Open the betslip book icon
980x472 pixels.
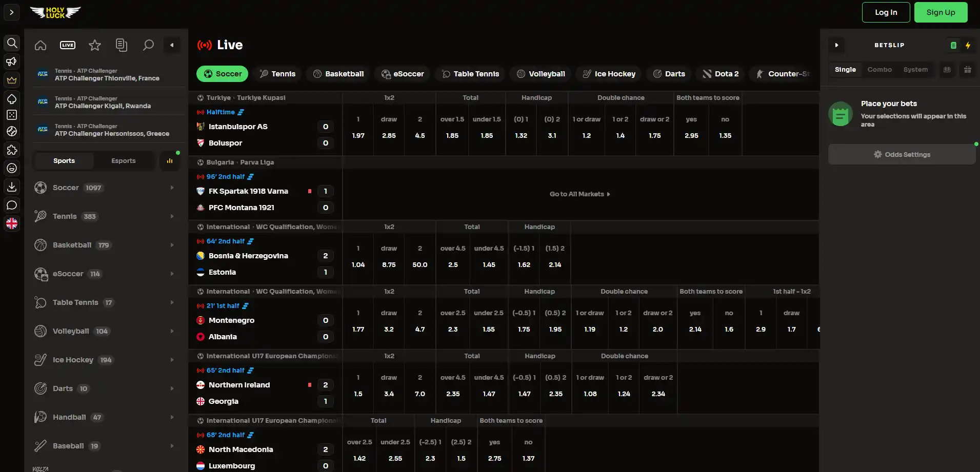pyautogui.click(x=947, y=70)
